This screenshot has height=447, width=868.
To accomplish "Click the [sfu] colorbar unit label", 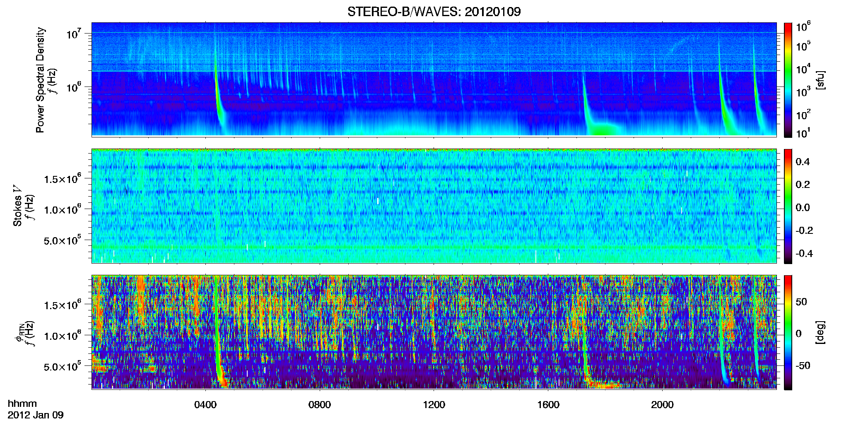I will (x=820, y=80).
